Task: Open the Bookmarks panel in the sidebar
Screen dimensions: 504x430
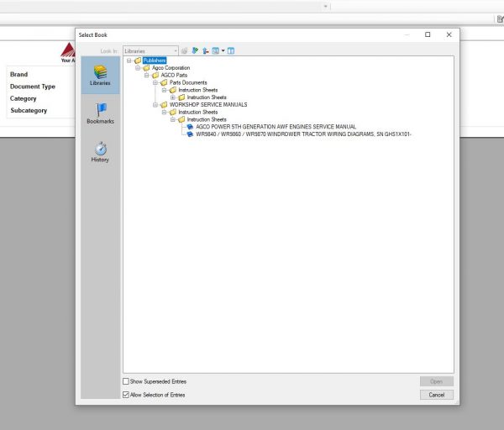Action: (100, 113)
